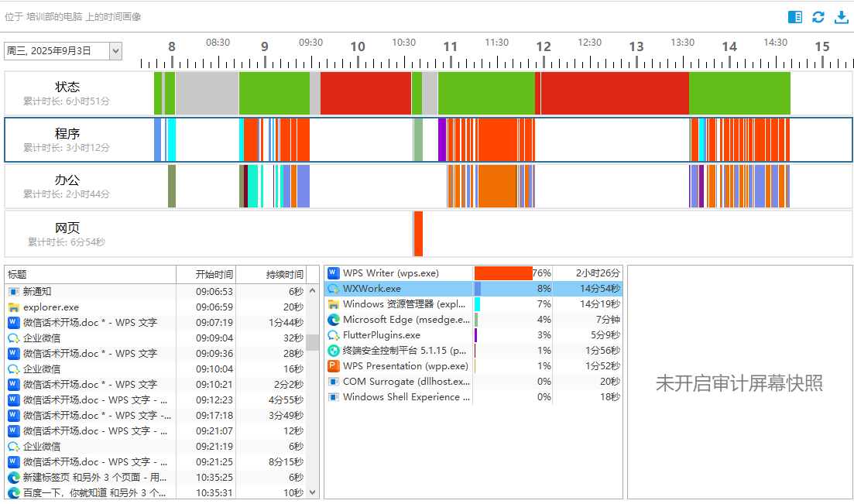Select the COM Surrogate (dllhost.exe) row

(x=399, y=382)
